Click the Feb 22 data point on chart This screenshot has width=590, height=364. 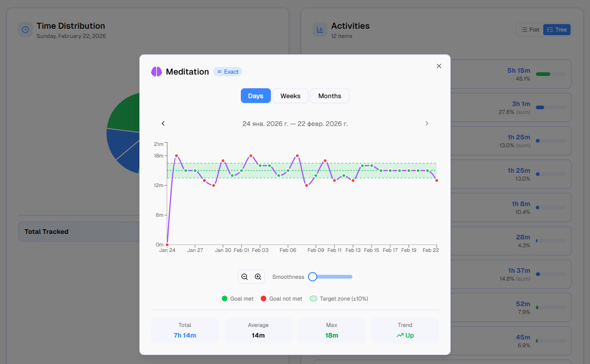click(x=437, y=180)
